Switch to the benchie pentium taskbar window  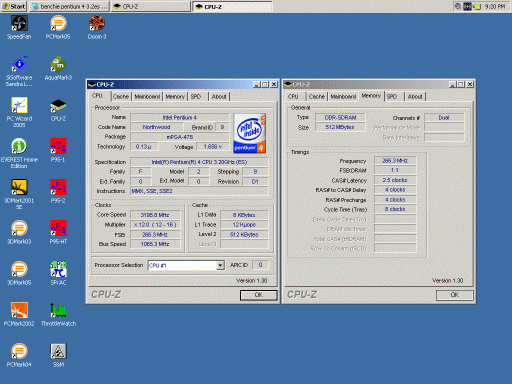point(69,6)
